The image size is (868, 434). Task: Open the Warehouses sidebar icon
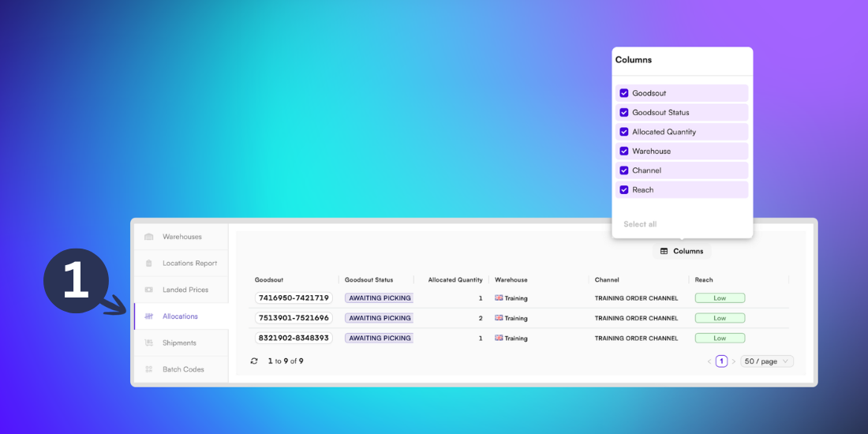[148, 237]
